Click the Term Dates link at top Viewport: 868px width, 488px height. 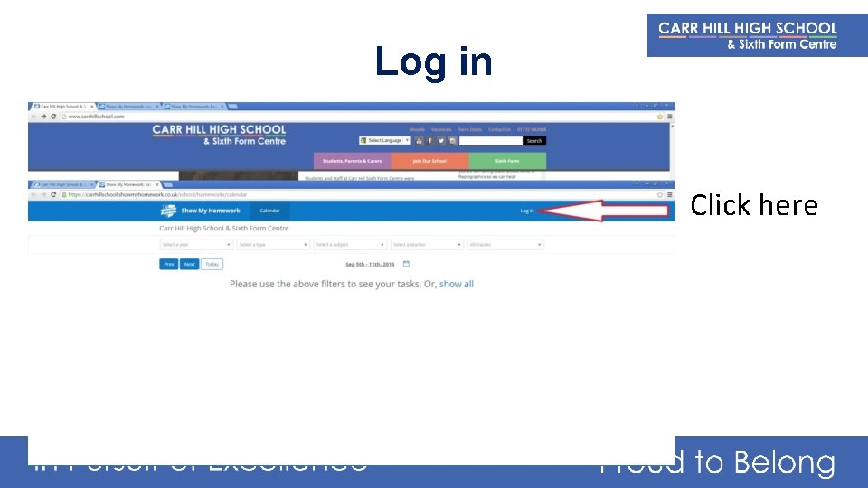tap(470, 129)
